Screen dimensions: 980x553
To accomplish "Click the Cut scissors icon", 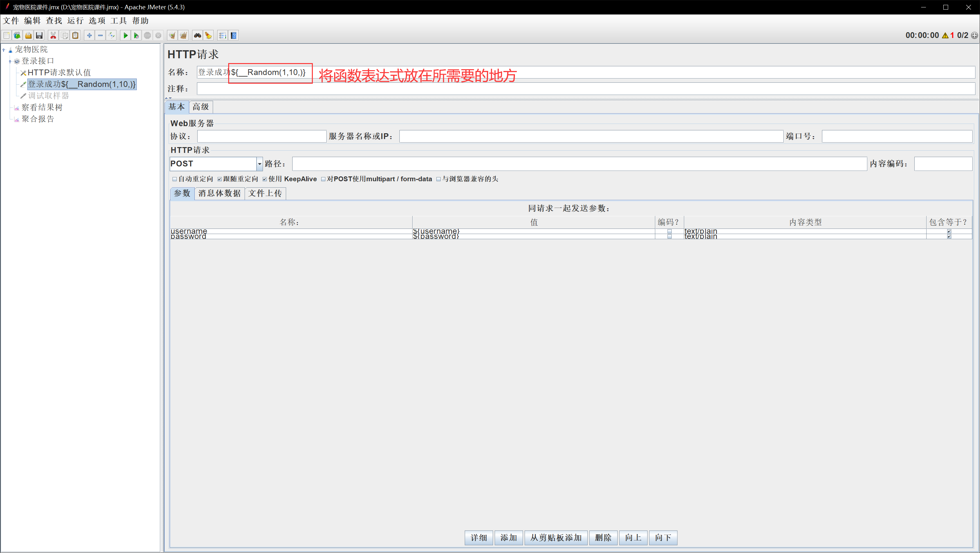I will point(53,35).
